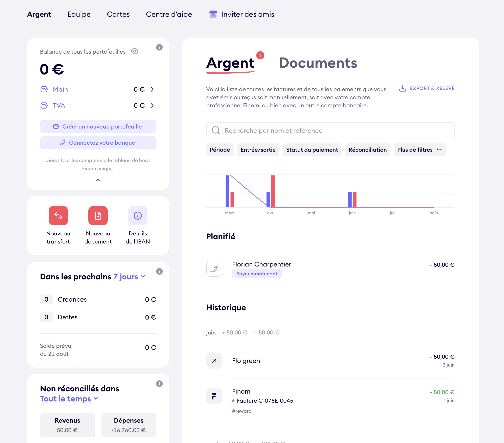Screen dimensions: 504x443
Task: Open the Période filter
Action: pyautogui.click(x=220, y=150)
